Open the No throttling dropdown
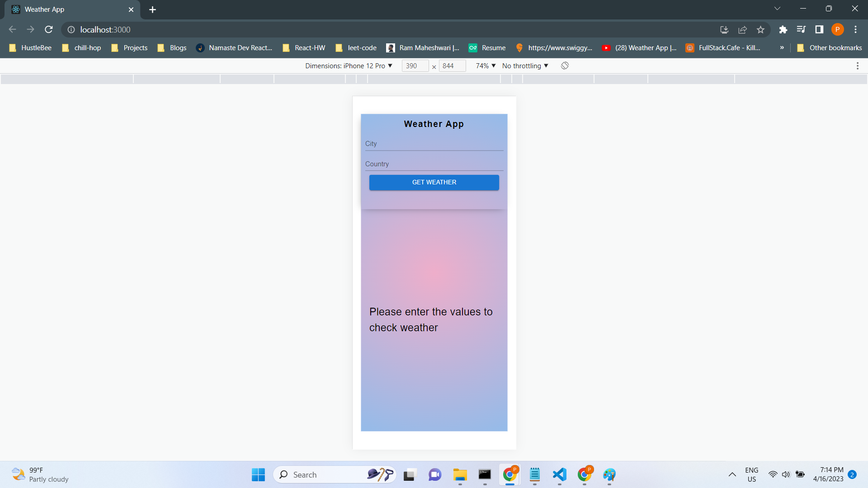 [524, 66]
